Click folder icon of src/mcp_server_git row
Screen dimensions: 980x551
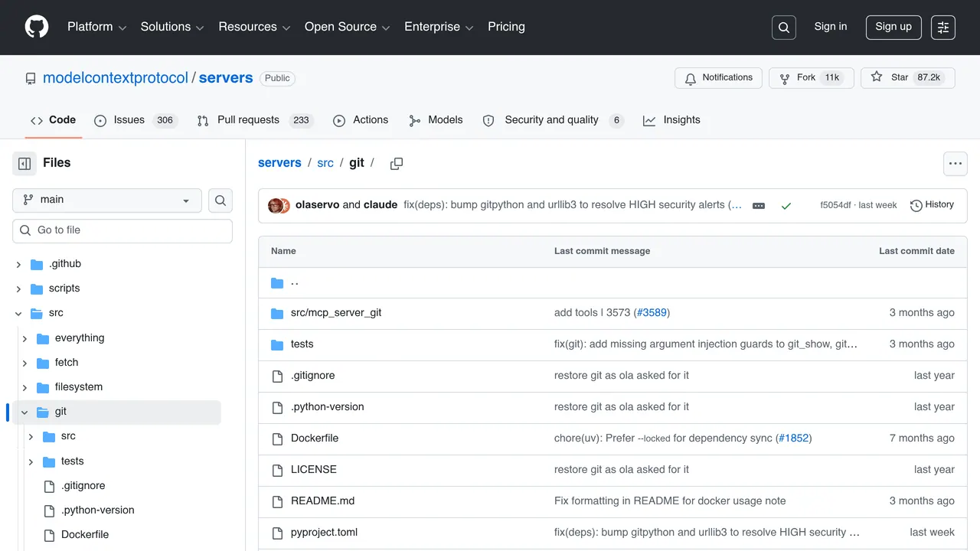point(277,313)
